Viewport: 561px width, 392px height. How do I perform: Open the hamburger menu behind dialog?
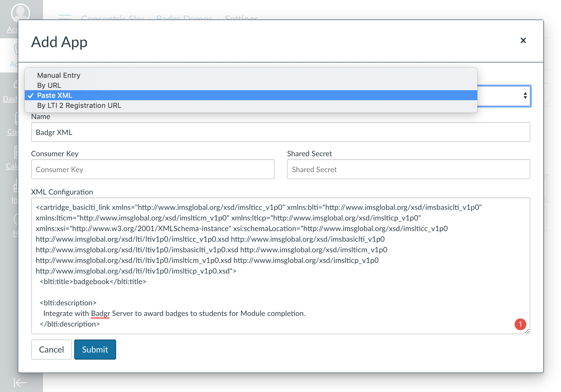click(x=65, y=17)
